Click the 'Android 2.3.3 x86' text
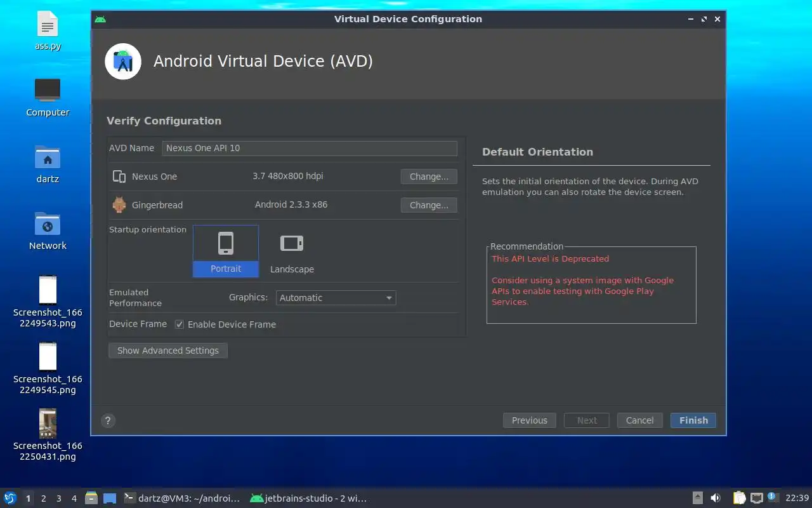Screen dimensions: 812x508 tap(291, 205)
